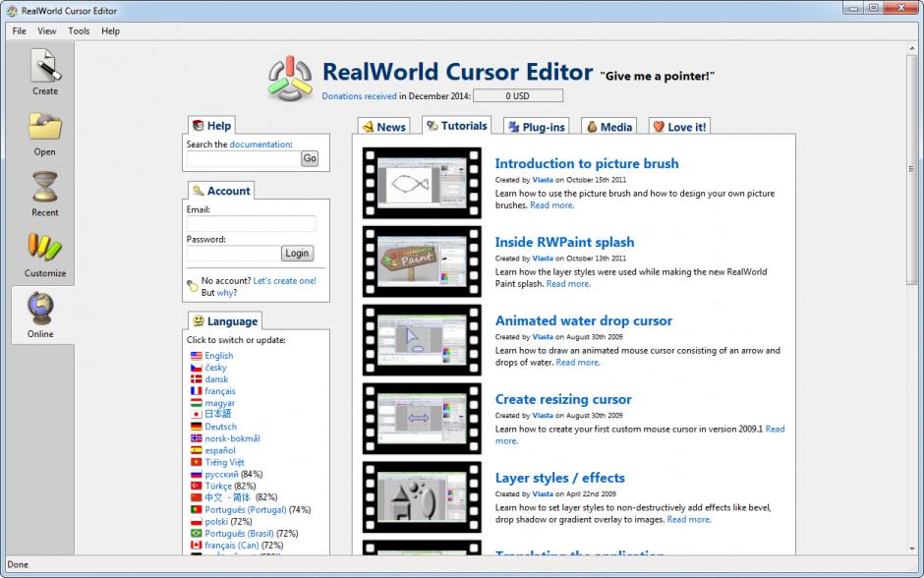Image resolution: width=924 pixels, height=578 pixels.
Task: Open the Vlasta author link under picture brush
Action: click(543, 180)
